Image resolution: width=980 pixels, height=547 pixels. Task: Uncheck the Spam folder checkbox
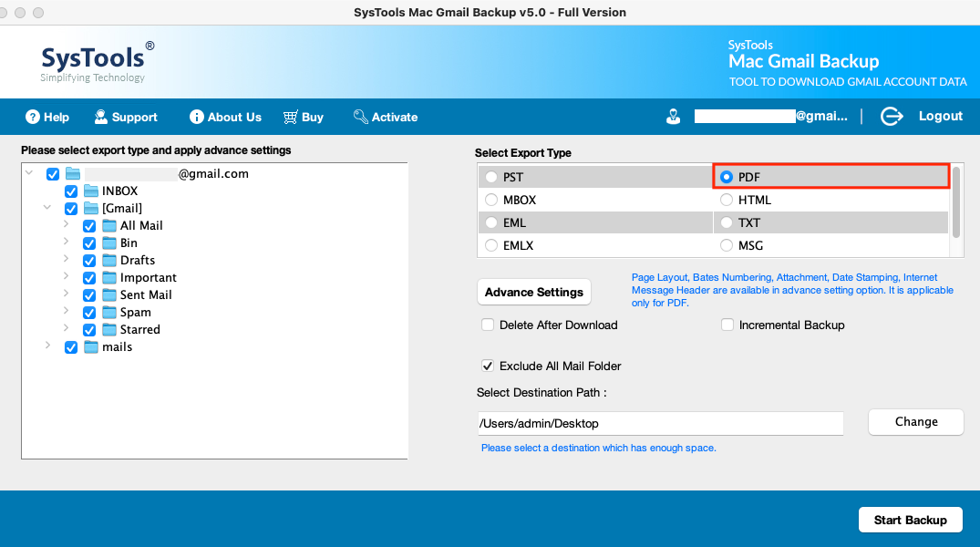coord(89,313)
